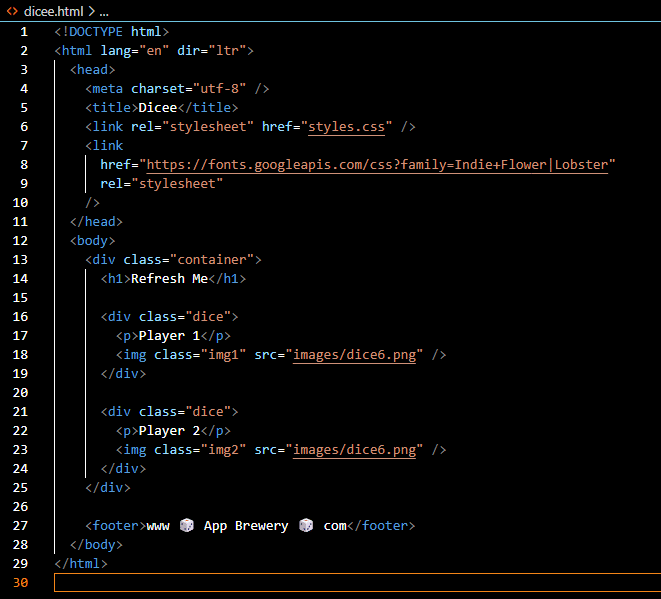Image resolution: width=661 pixels, height=599 pixels.
Task: Click 'App Brewery' text in footer
Action: [246, 526]
